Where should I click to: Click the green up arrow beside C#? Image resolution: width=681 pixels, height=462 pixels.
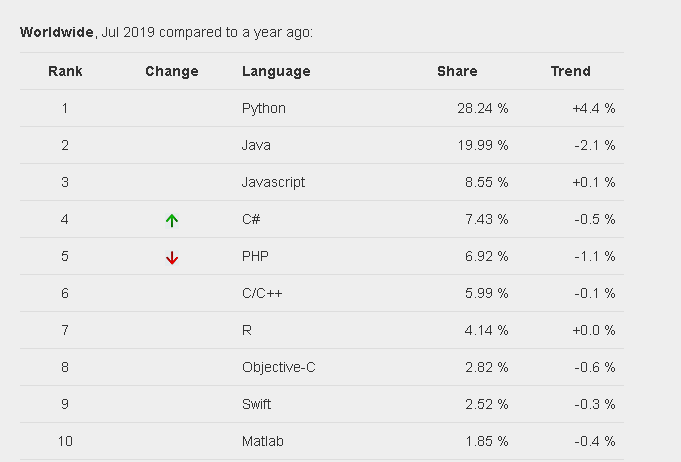(x=172, y=220)
